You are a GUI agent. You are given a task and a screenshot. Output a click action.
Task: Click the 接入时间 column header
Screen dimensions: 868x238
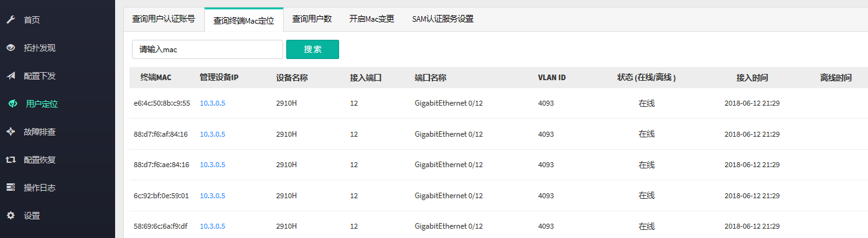(x=752, y=78)
